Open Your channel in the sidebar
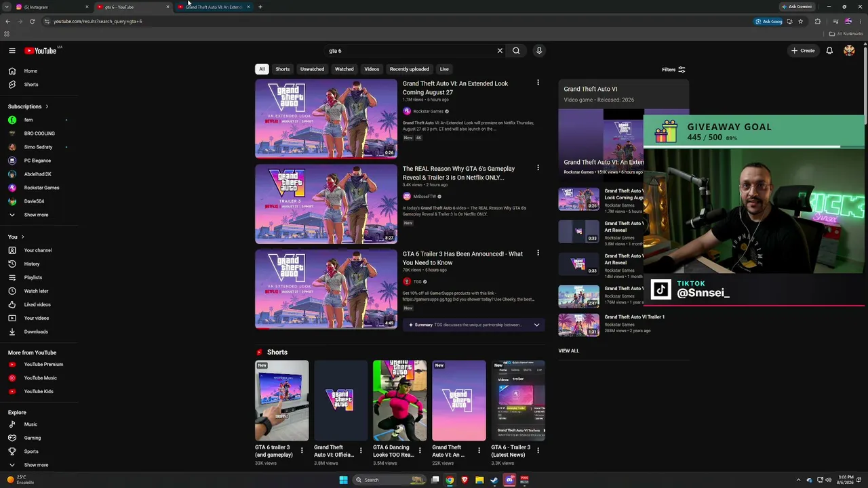 tap(39, 251)
